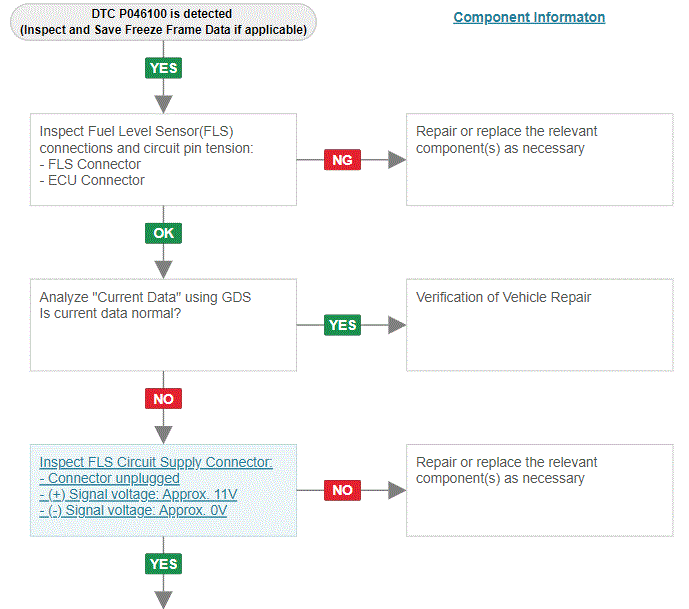This screenshot has height=609, width=689.
Task: Click the Connector unplugged link line
Action: [109, 478]
